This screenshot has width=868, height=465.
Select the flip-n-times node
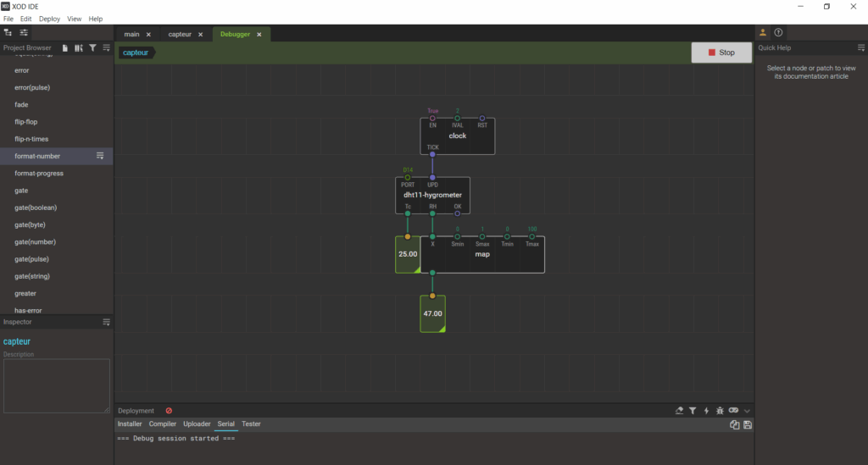click(57, 139)
